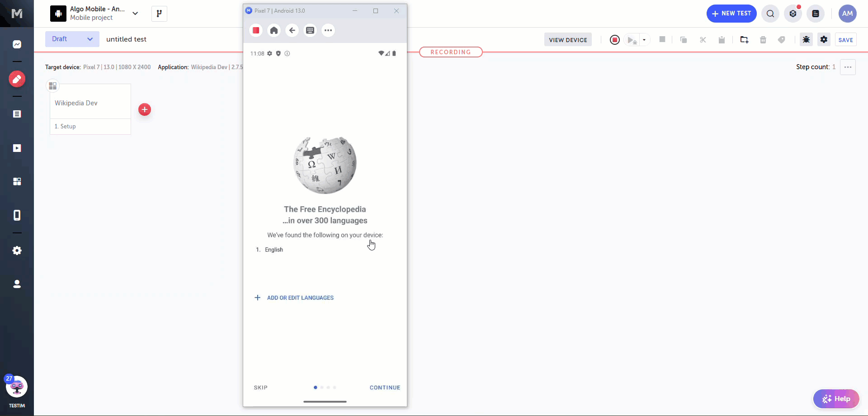Tap CONTINUE on Wikipedia onboarding
This screenshot has width=868, height=416.
(x=385, y=388)
